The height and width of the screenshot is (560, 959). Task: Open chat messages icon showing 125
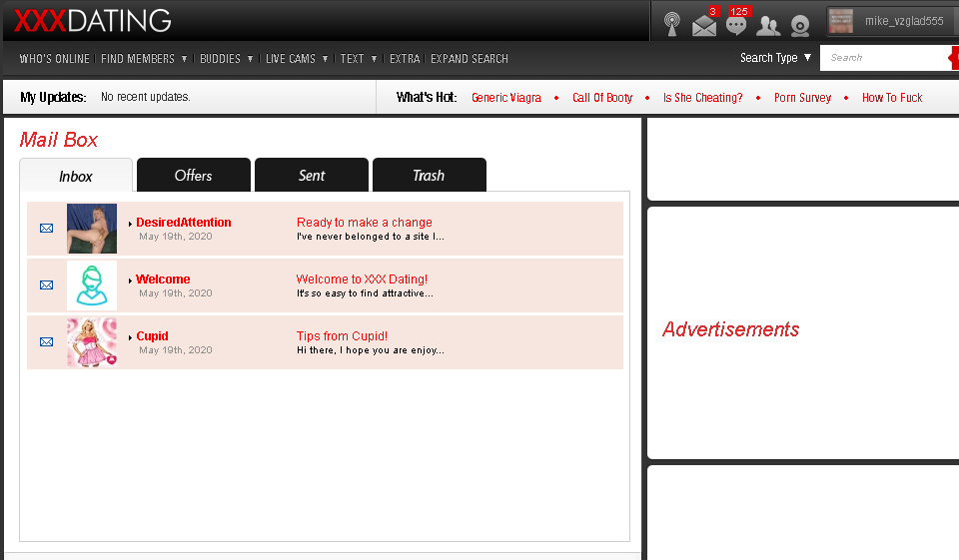[x=736, y=26]
